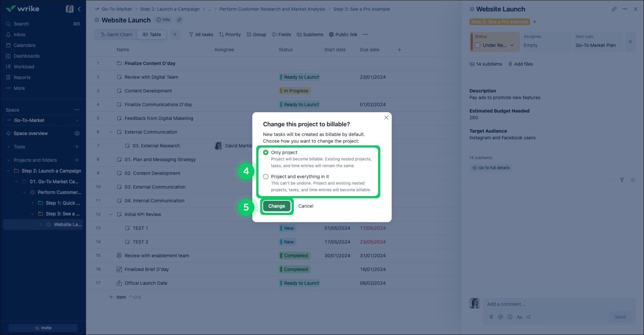The height and width of the screenshot is (335, 644).
Task: Insert emoji via smiley icon in comment box
Action: [510, 317]
